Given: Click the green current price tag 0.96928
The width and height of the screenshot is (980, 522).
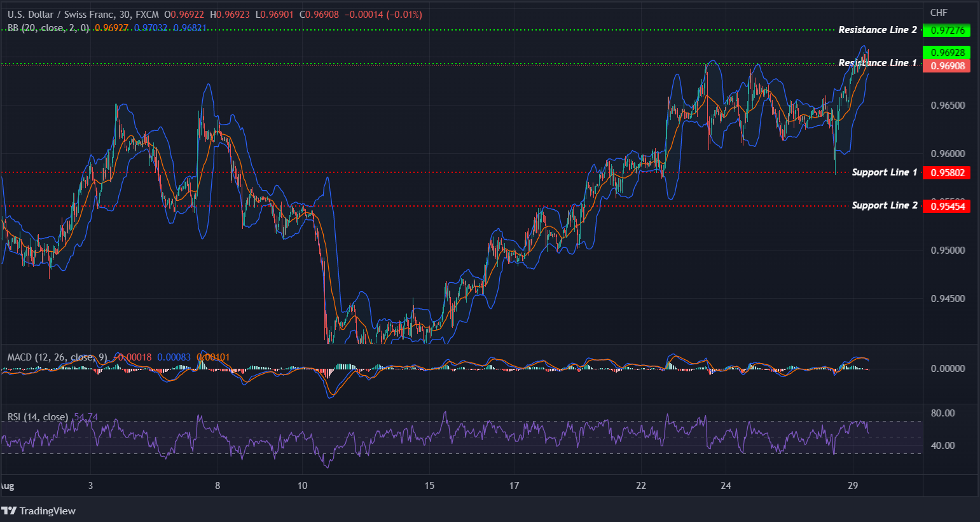Looking at the screenshot, I should (947, 52).
